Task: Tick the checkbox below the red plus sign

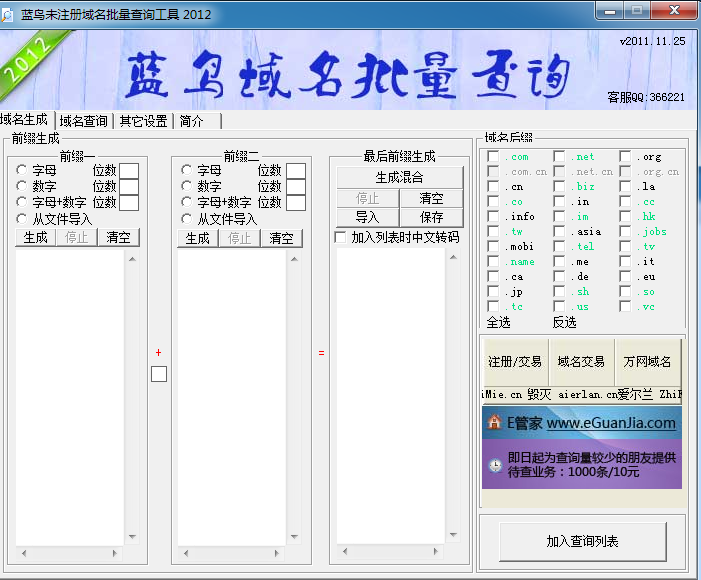Action: coord(159,374)
